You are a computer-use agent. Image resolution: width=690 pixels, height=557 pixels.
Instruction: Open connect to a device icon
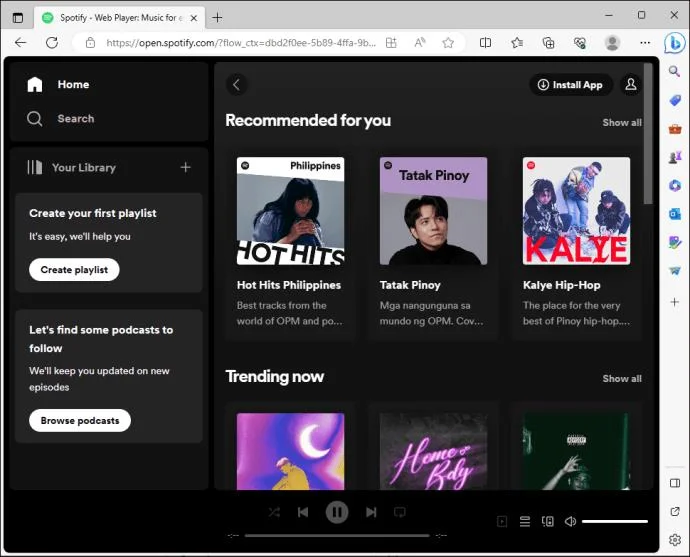point(548,521)
